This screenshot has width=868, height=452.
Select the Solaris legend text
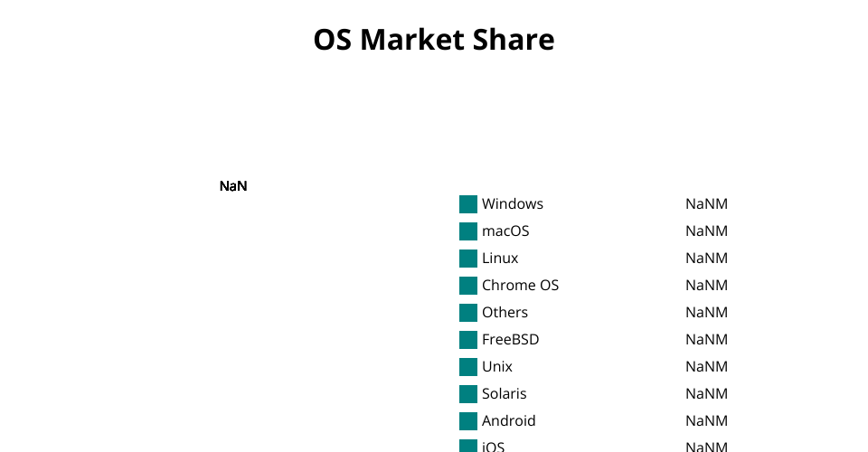pos(504,394)
